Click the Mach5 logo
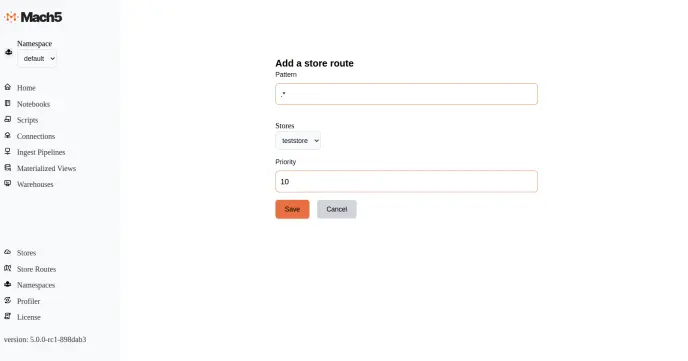This screenshot has width=688, height=361. [33, 17]
